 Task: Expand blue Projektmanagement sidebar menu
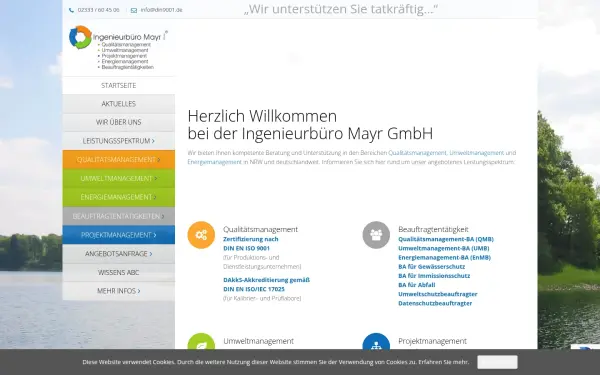(x=119, y=235)
